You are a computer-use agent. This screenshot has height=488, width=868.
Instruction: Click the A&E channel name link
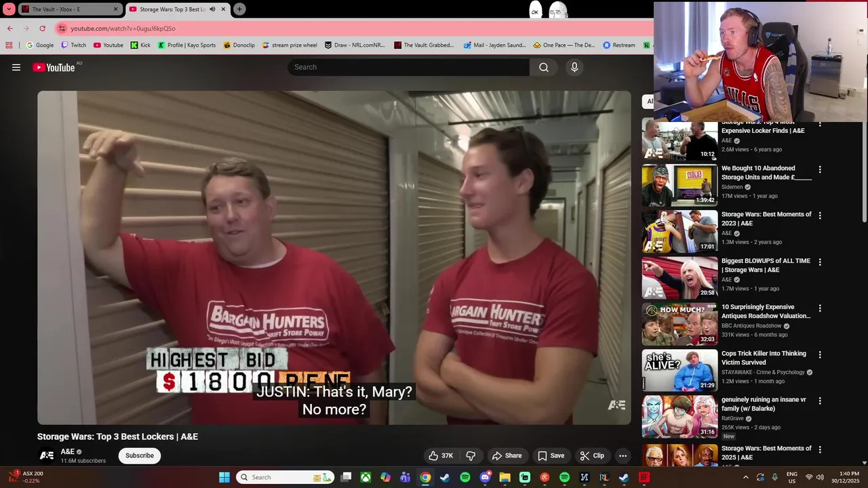68,451
